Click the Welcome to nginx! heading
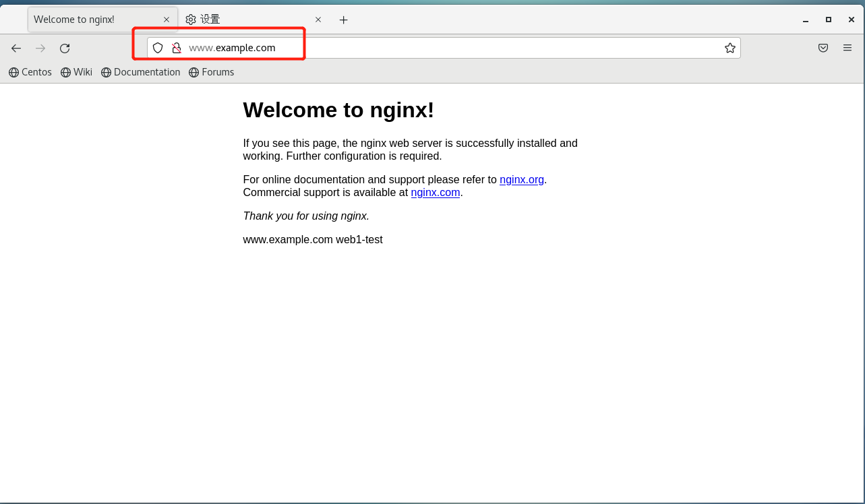This screenshot has width=865, height=504. point(338,110)
